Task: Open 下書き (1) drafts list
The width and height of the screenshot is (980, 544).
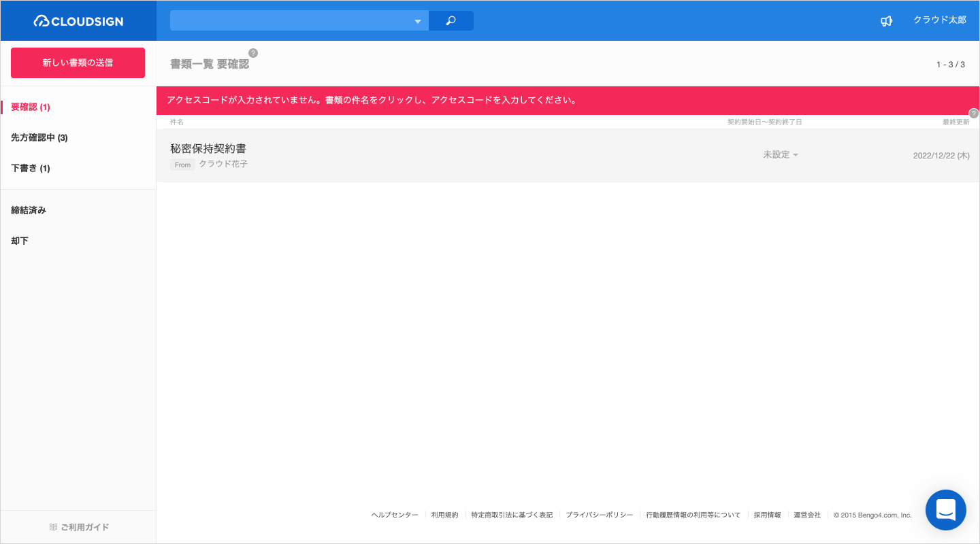Action: (31, 168)
